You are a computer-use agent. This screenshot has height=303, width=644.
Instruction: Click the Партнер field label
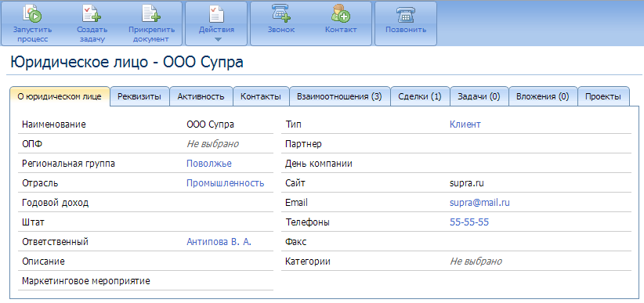[303, 144]
